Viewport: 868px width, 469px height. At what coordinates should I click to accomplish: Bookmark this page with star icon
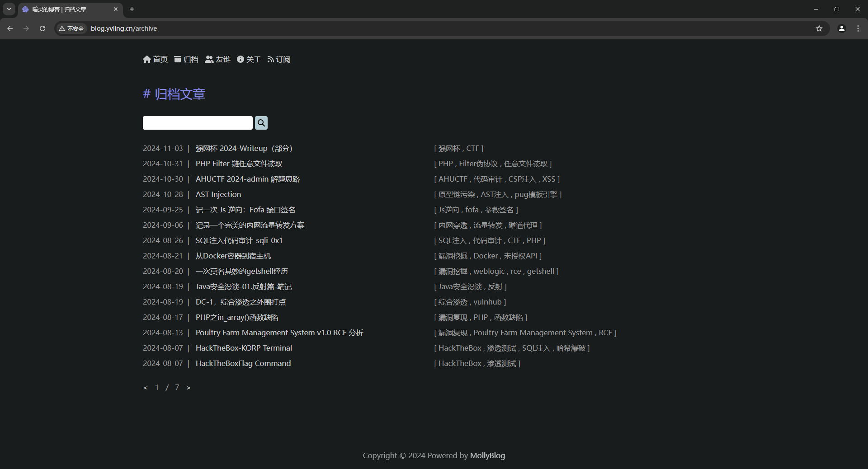pos(819,28)
